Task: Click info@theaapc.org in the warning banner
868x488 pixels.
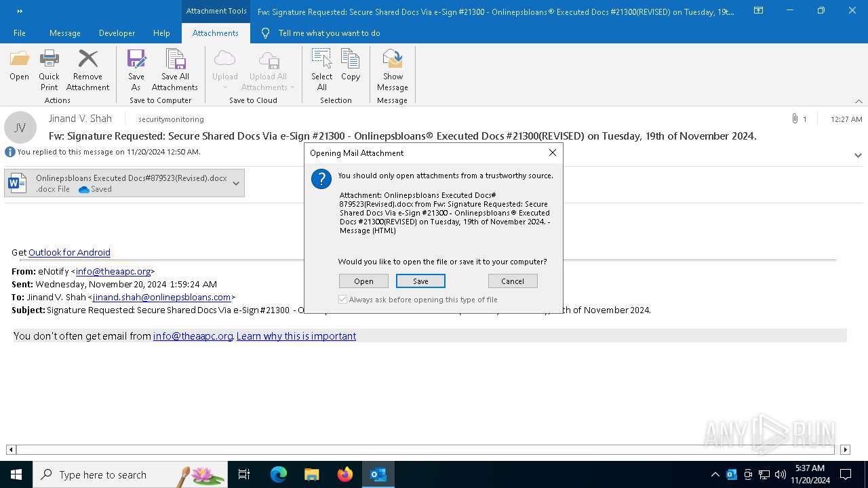Action: coord(193,336)
